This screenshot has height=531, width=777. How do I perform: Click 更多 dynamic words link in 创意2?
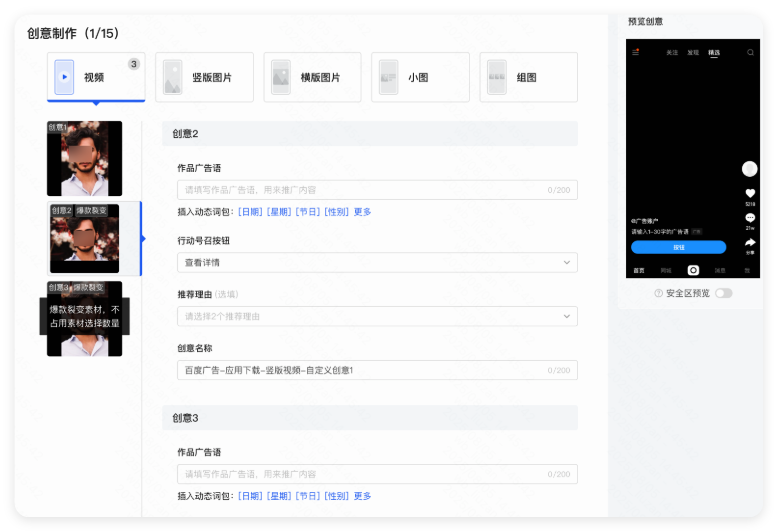coord(362,212)
